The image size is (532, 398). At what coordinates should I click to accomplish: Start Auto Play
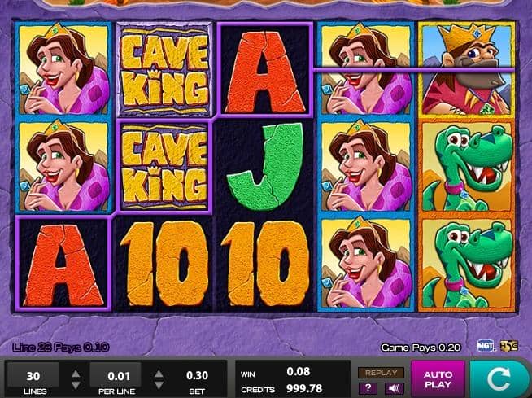coord(438,379)
